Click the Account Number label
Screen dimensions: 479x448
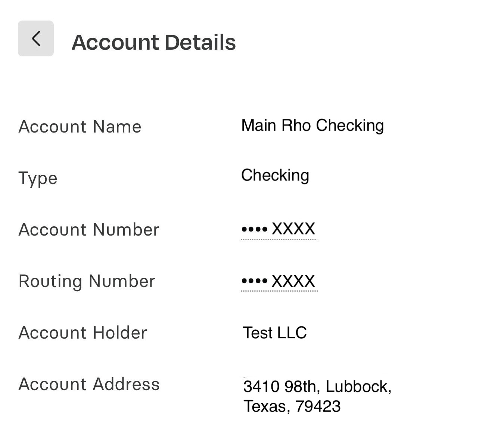(89, 230)
